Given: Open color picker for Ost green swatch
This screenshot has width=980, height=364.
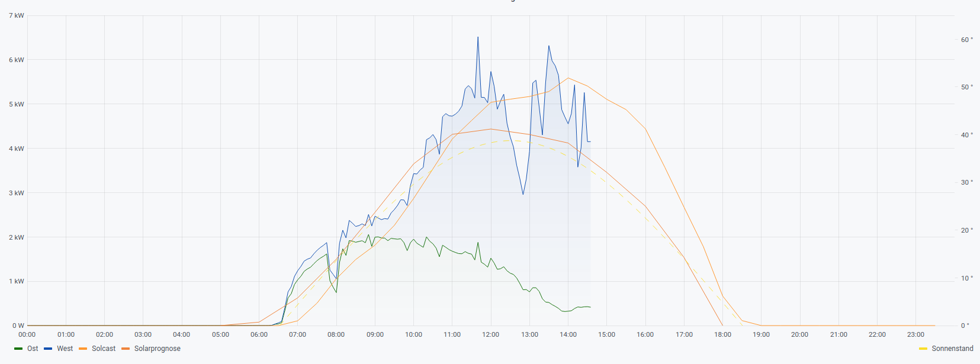Looking at the screenshot, I should [18, 349].
